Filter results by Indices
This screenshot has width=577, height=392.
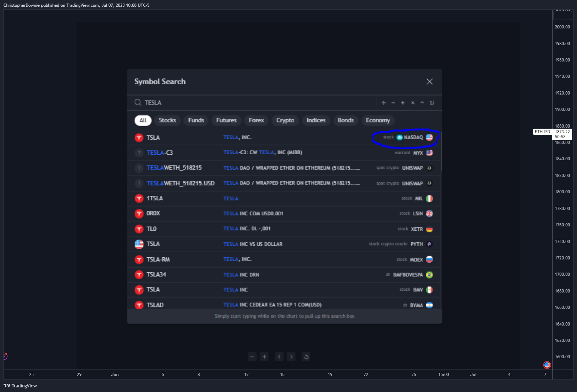(x=316, y=120)
